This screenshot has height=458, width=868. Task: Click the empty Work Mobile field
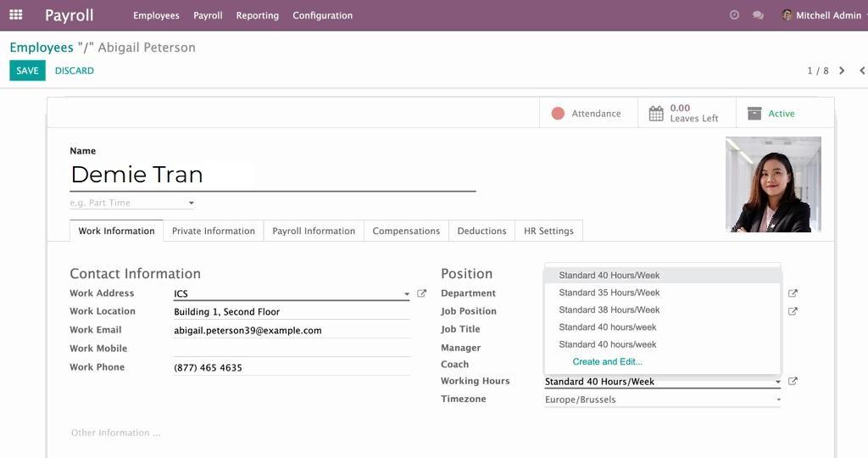(292, 349)
